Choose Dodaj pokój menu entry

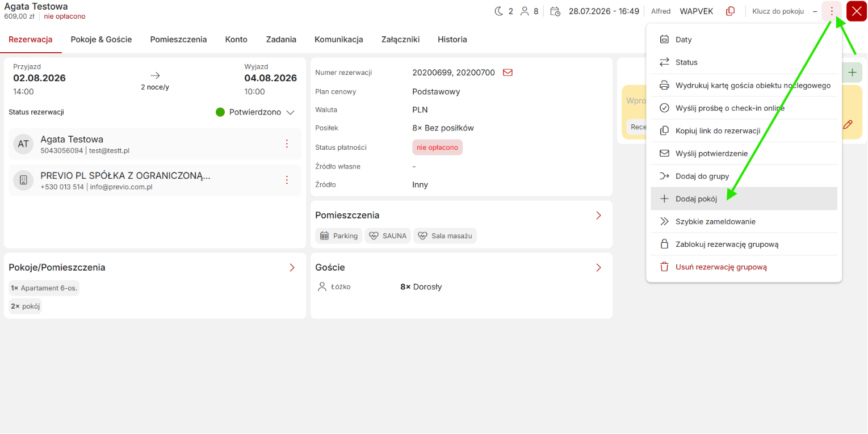pos(744,199)
